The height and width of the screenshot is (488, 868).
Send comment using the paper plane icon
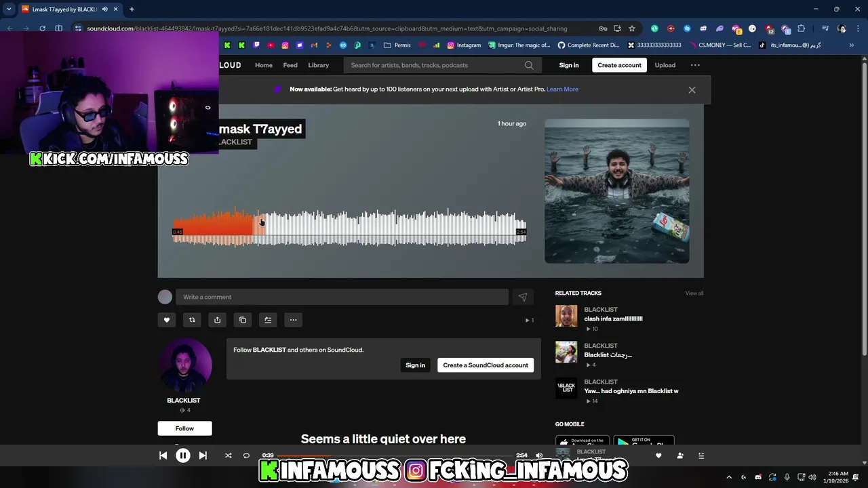(523, 297)
